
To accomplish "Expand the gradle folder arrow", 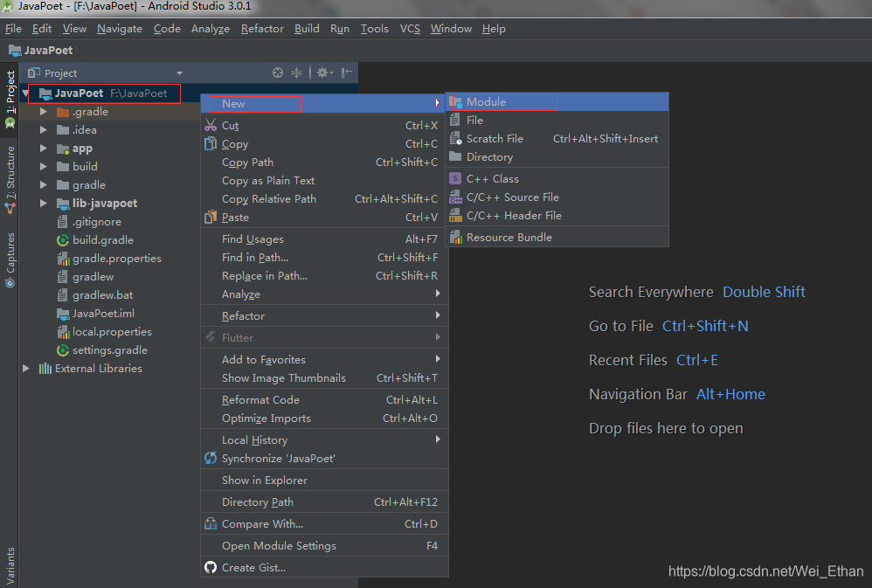I will [x=44, y=184].
